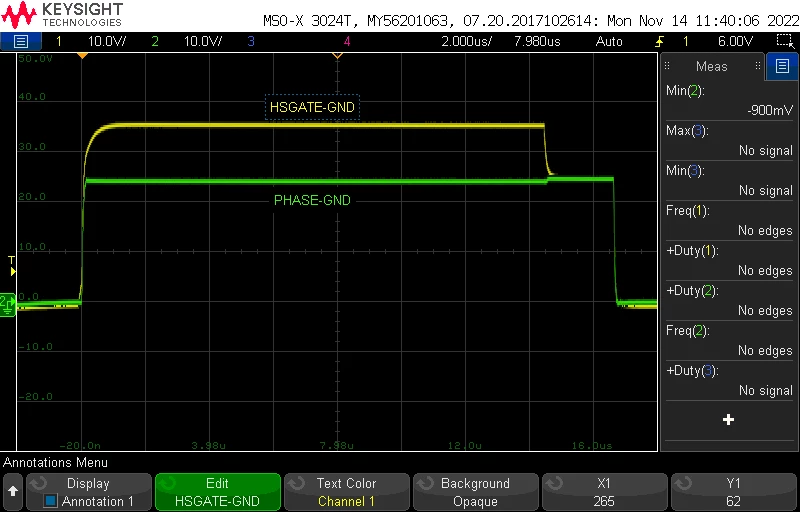Select the Meas sidebar tab

click(x=712, y=66)
